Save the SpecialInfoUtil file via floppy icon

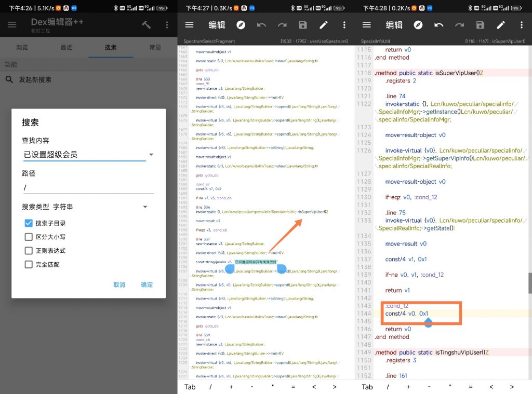point(480,25)
